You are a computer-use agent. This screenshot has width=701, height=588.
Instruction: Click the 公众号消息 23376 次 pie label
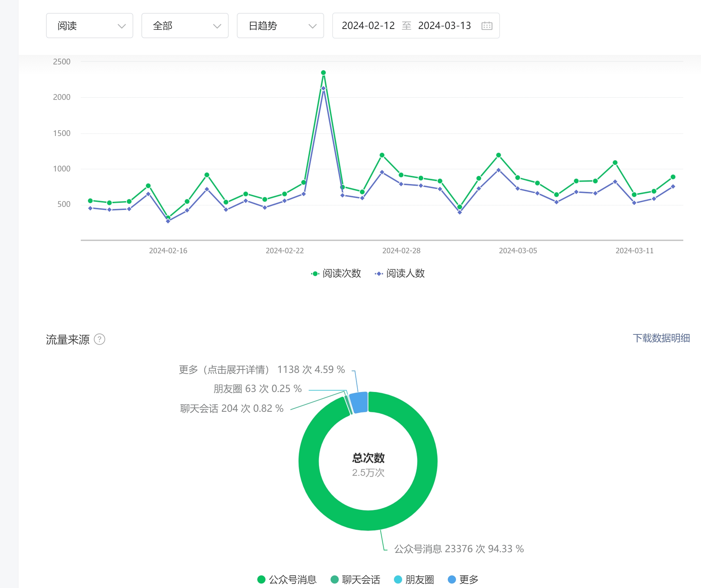click(459, 549)
